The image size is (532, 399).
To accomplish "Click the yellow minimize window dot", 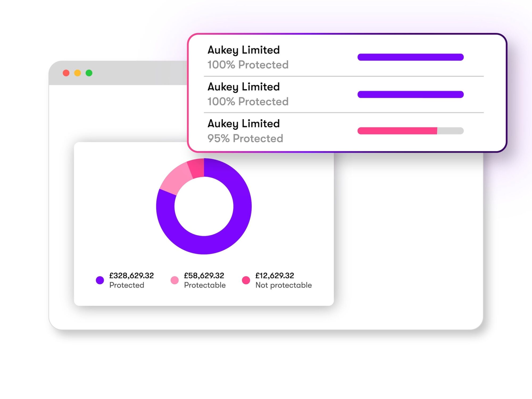I will (77, 73).
